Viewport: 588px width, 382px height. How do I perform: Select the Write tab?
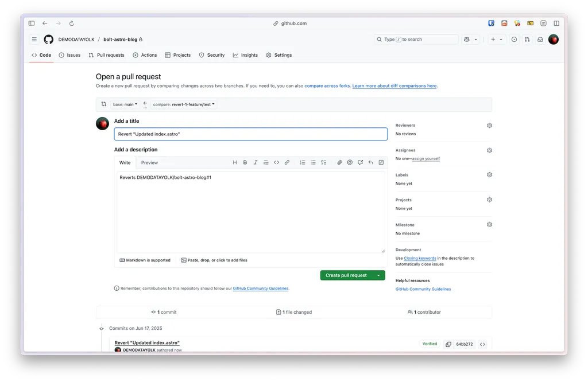[x=125, y=162]
